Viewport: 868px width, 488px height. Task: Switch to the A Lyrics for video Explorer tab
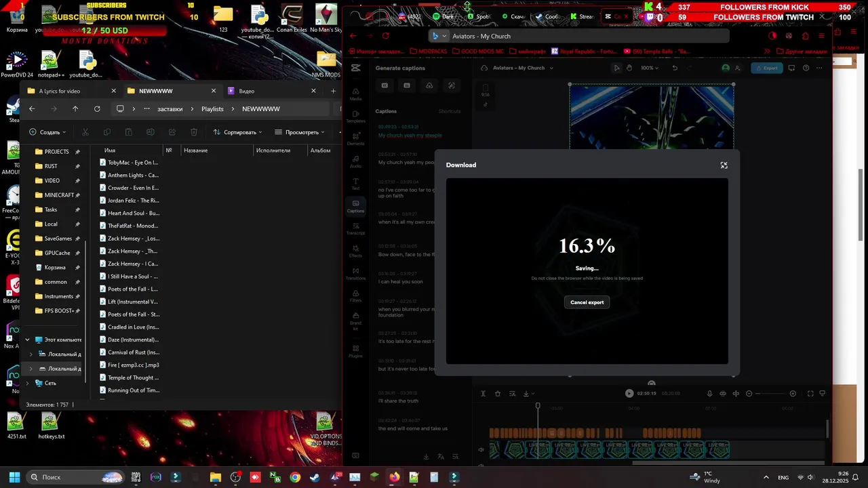coord(71,91)
